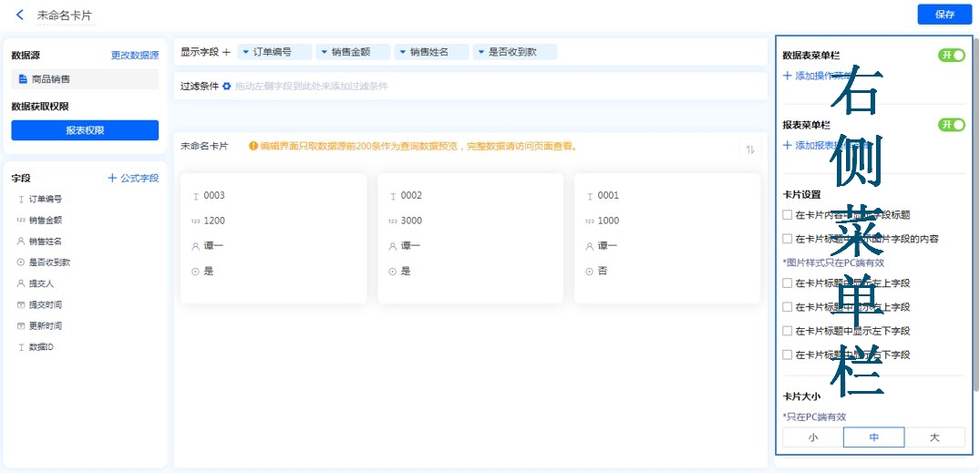The height and width of the screenshot is (473, 980).
Task: Click the sort icon in card preview
Action: click(750, 149)
